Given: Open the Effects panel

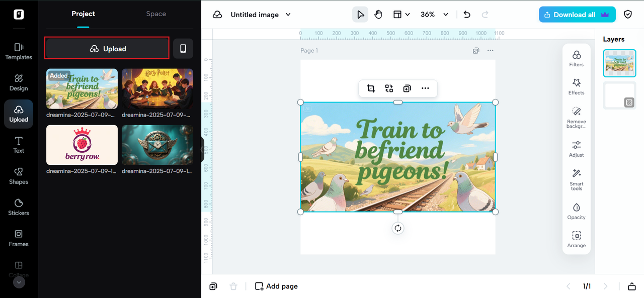Looking at the screenshot, I should [576, 86].
